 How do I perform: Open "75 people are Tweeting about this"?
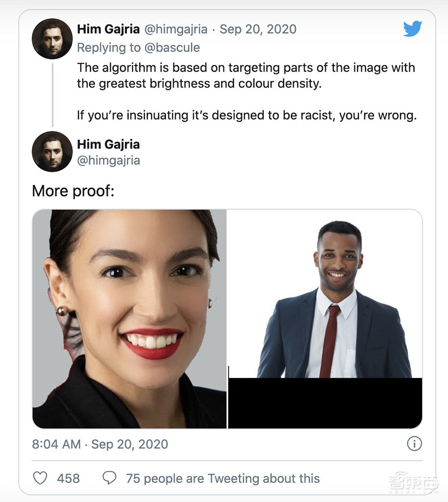tap(223, 478)
